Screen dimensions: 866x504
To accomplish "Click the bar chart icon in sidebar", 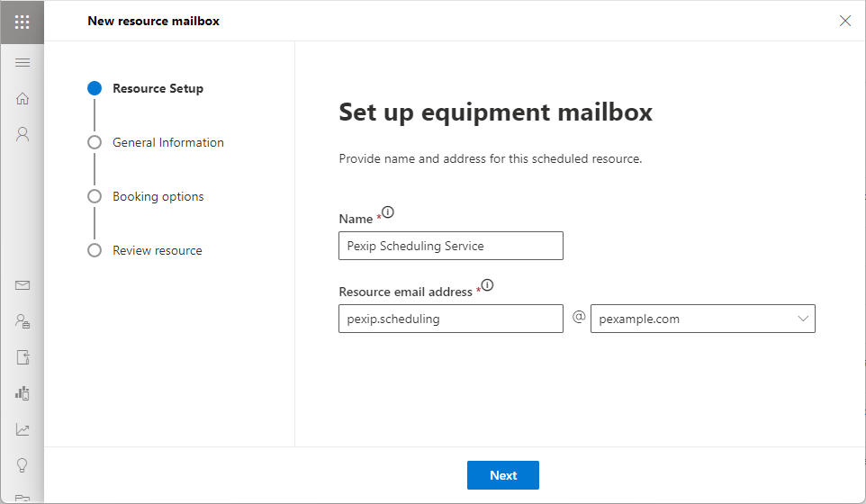I will (23, 393).
